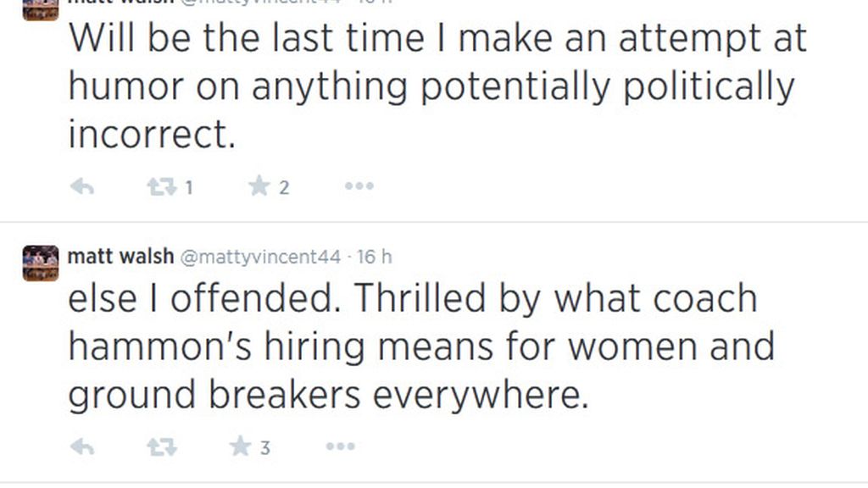Favorite the tweet with 2 stars

pos(259,186)
